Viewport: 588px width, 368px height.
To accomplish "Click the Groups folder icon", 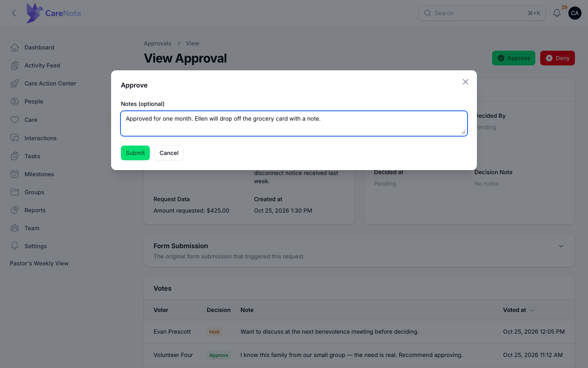I will click(15, 192).
